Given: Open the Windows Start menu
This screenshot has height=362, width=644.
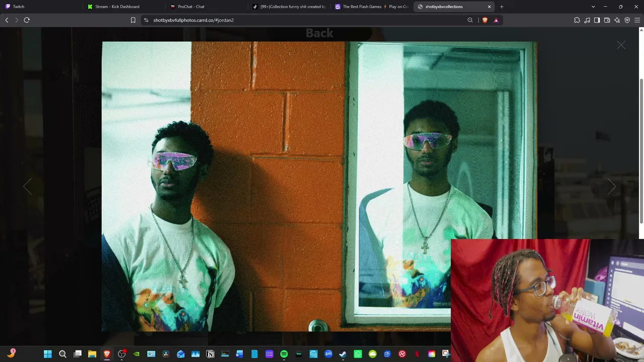Looking at the screenshot, I should tap(48, 354).
